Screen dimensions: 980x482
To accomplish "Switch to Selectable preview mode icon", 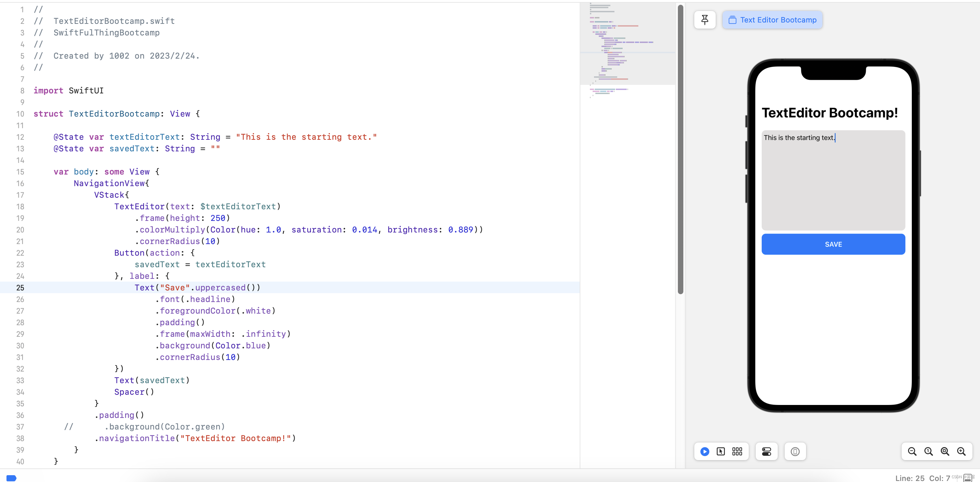I will 721,451.
